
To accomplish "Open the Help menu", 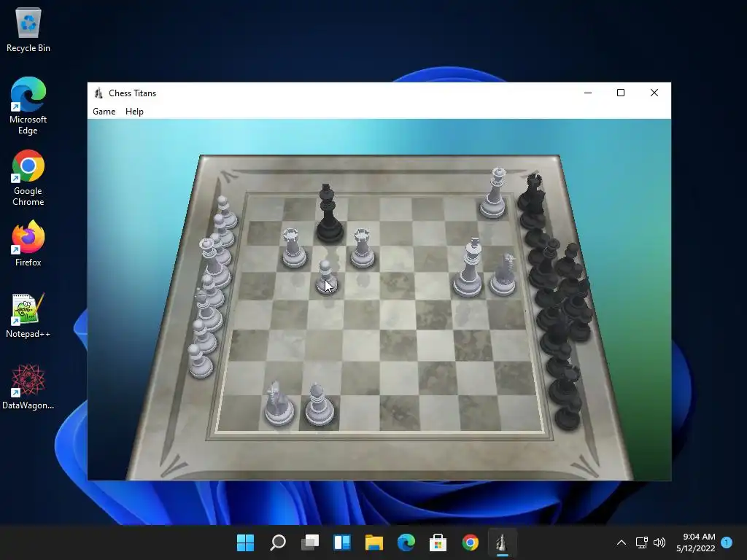I will [x=134, y=112].
